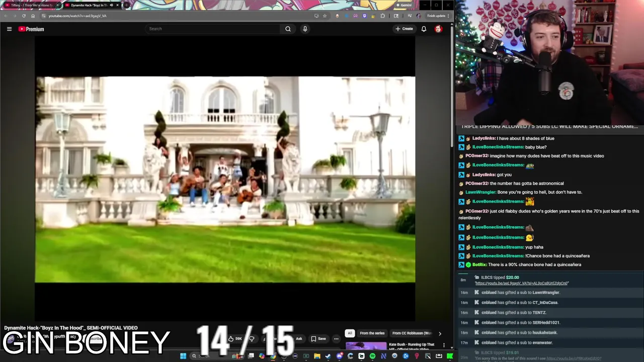Open Copilot from the taskbar
The width and height of the screenshot is (644, 362).
pos(262,356)
